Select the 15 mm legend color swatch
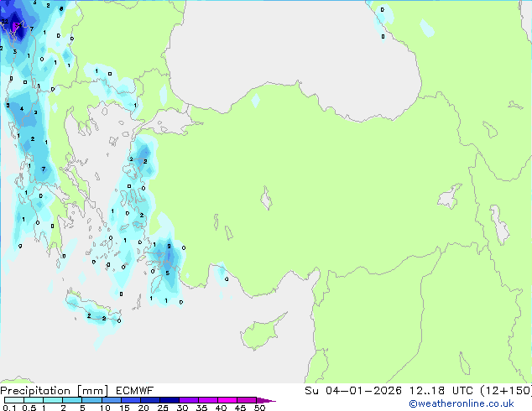This screenshot has width=532, height=411. pyautogui.click(x=131, y=400)
